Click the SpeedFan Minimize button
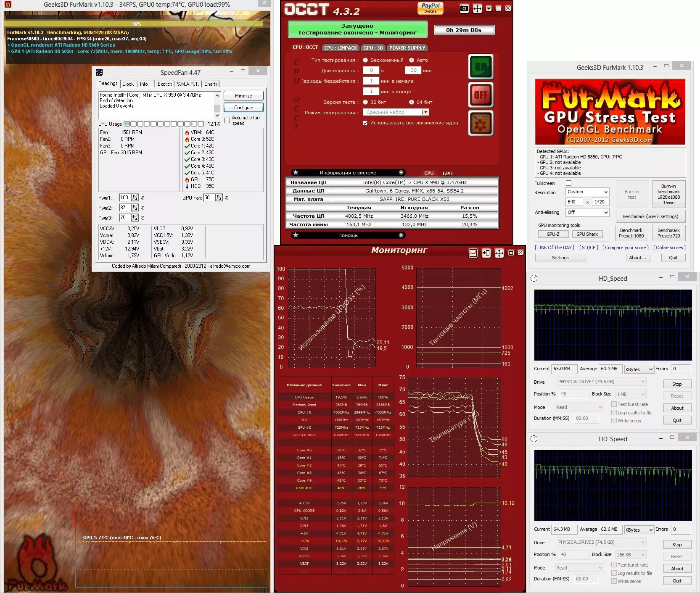This screenshot has height=593, width=700. pyautogui.click(x=243, y=96)
